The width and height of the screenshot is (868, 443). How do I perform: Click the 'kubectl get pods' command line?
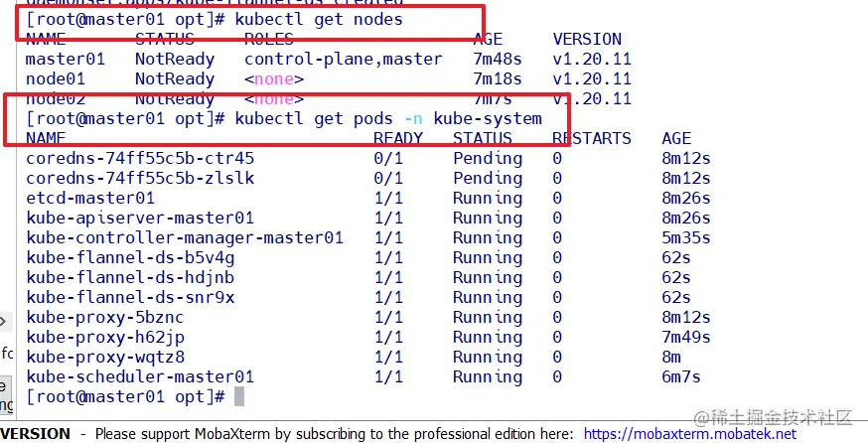click(x=388, y=118)
